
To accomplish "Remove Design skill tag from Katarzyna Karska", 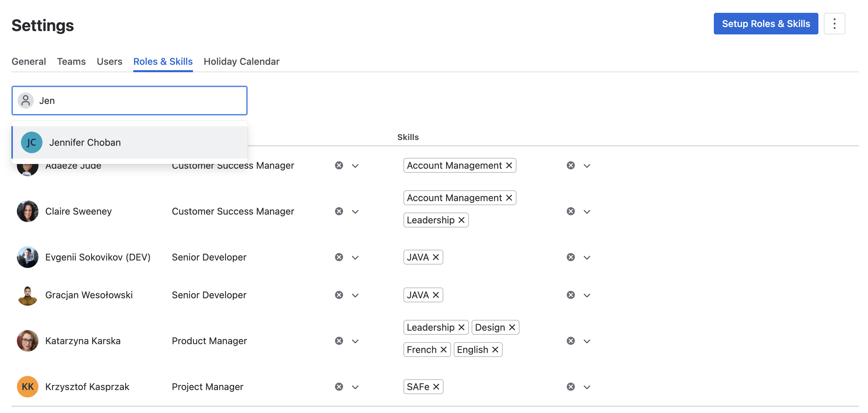I will 512,327.
